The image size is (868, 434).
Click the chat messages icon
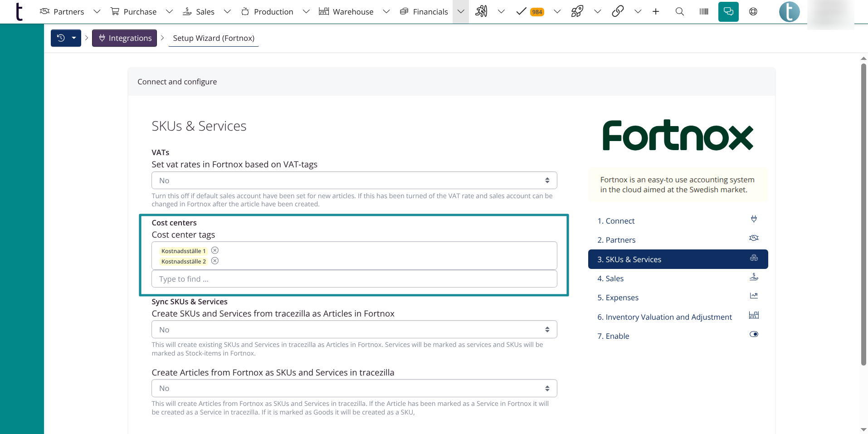(x=728, y=12)
